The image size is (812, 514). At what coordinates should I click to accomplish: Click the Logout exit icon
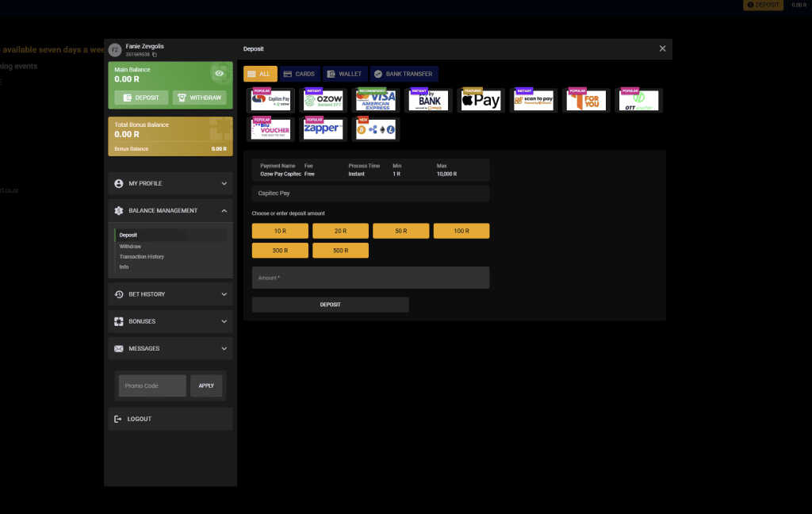tap(117, 419)
